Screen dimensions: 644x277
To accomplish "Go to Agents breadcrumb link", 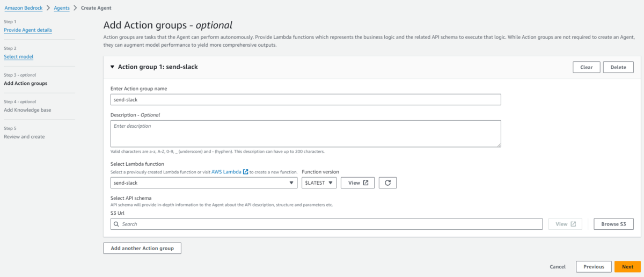I will (x=62, y=8).
